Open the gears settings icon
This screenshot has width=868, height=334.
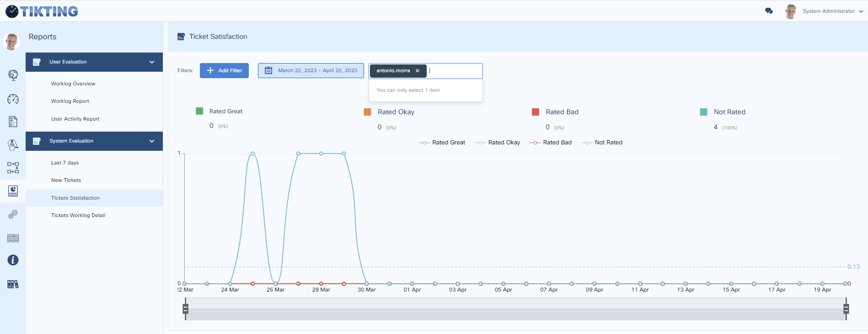[x=13, y=214]
